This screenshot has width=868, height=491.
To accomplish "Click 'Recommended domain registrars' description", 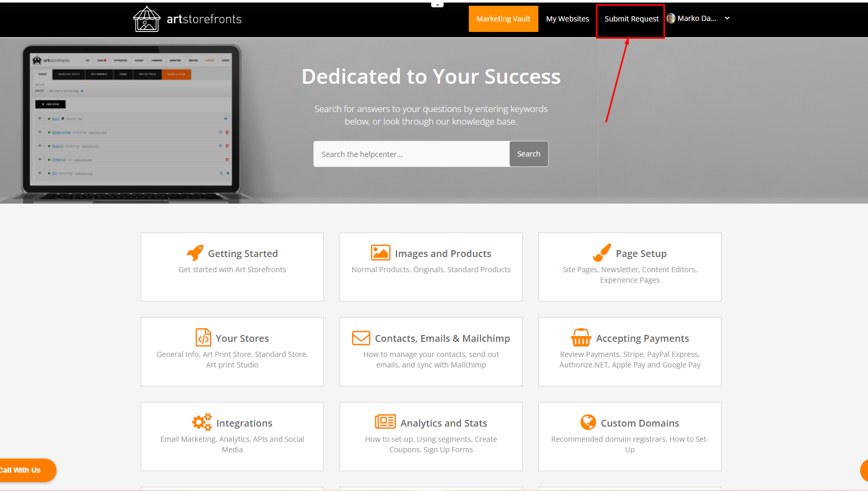I will tap(630, 444).
